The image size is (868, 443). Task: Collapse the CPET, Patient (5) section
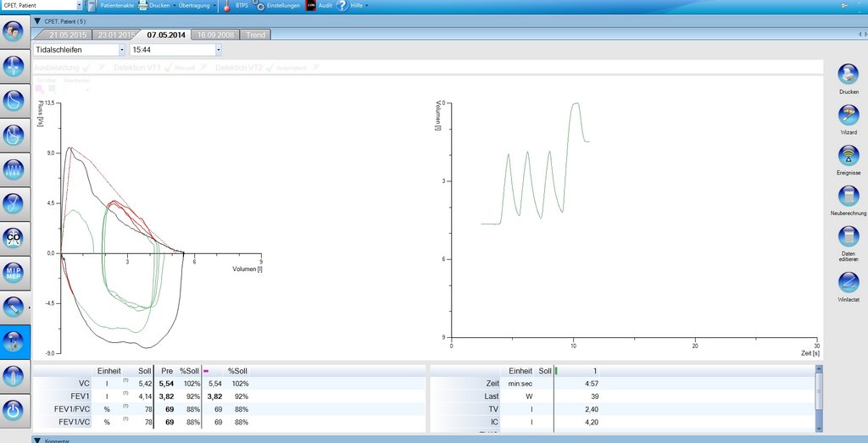(37, 20)
